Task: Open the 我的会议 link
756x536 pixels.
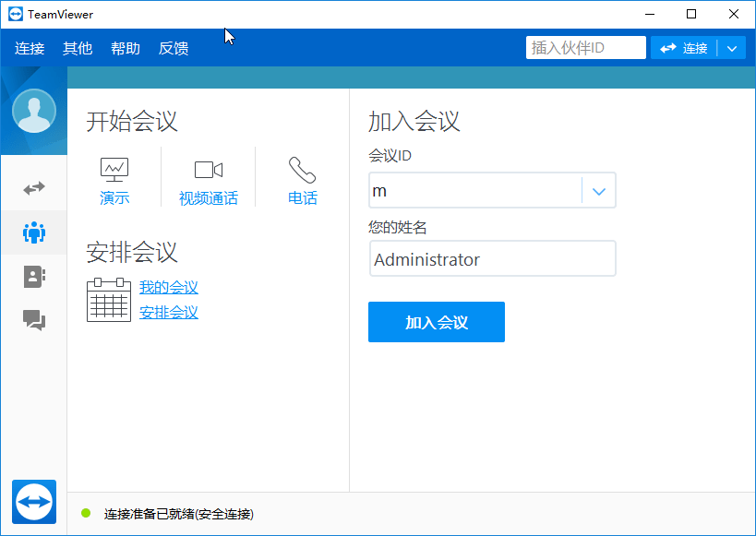Action: 169,288
